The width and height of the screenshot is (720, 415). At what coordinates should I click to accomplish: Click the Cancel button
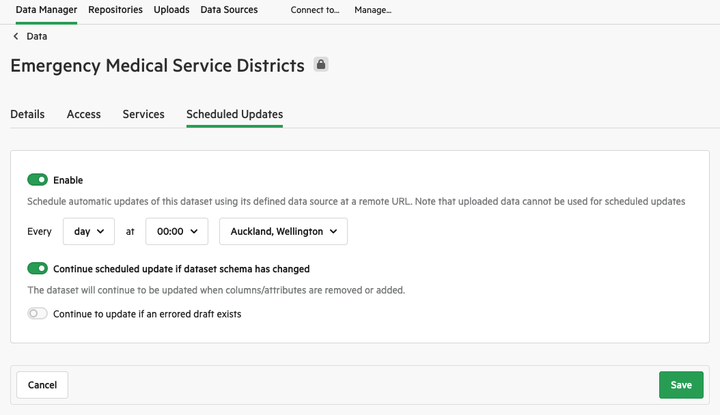coord(42,385)
